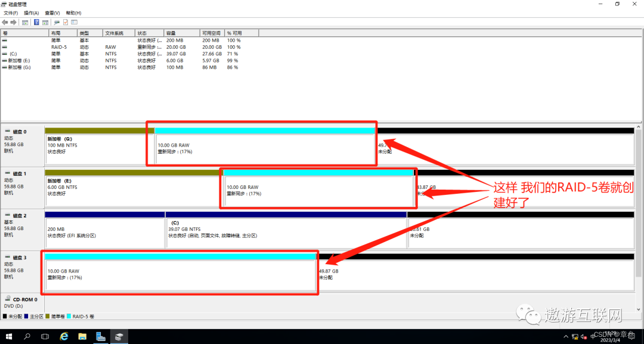Sort by the % 可用 column header

(x=241, y=33)
